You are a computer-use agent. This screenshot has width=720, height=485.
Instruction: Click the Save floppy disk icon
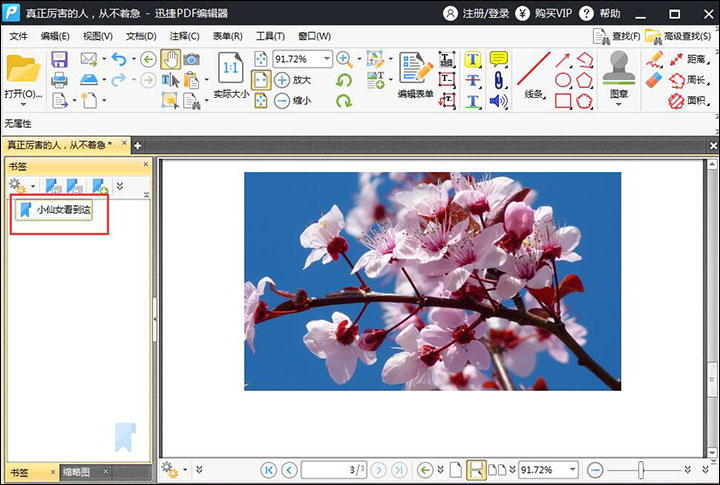(x=59, y=60)
